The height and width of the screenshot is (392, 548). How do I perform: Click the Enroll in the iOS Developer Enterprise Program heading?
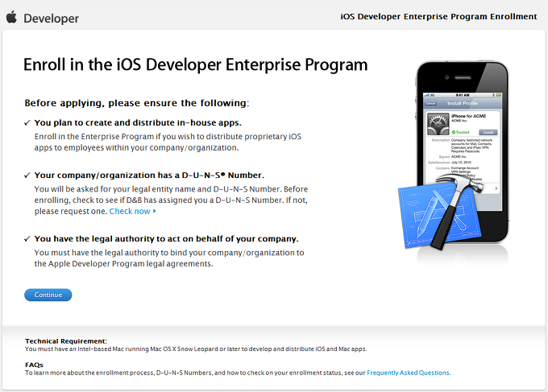pyautogui.click(x=195, y=64)
